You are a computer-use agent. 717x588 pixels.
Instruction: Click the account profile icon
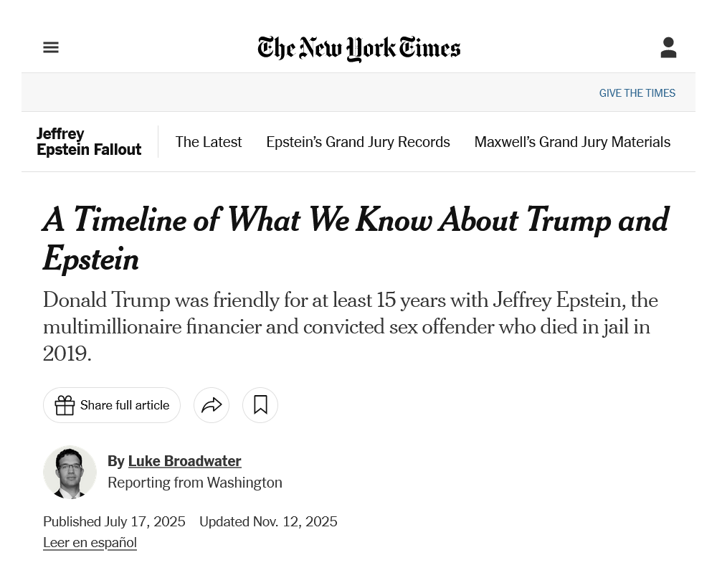(668, 47)
